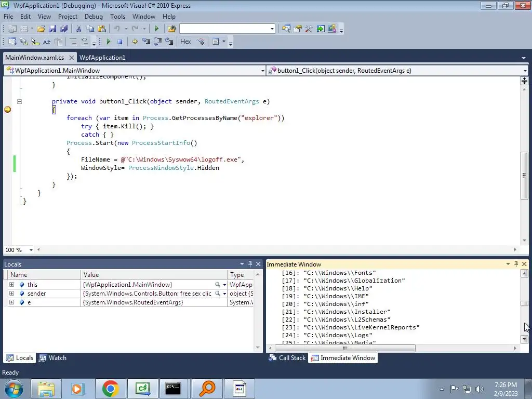532x399 pixels.
Task: Collapse the button1_Click method outline
Action: (x=19, y=101)
